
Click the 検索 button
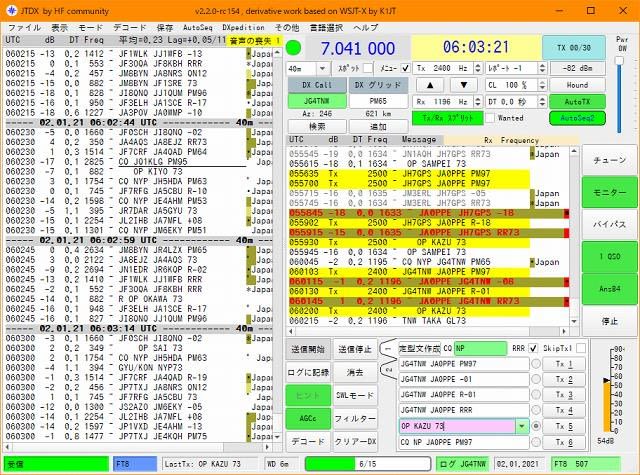click(x=317, y=127)
